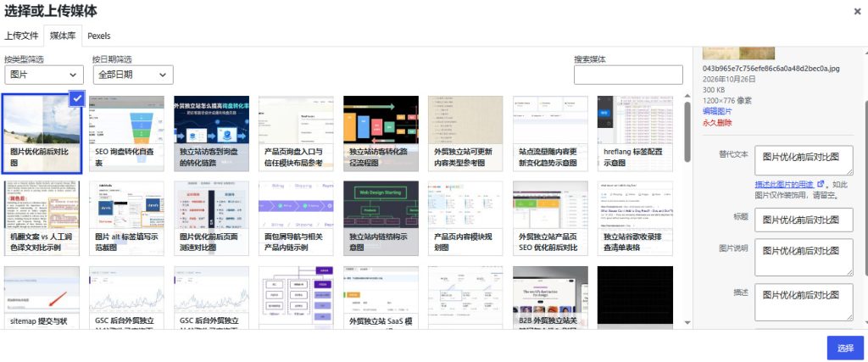Select the hreflang 标签配置示意图 thumbnail
The height and width of the screenshot is (362, 868).
click(x=636, y=133)
